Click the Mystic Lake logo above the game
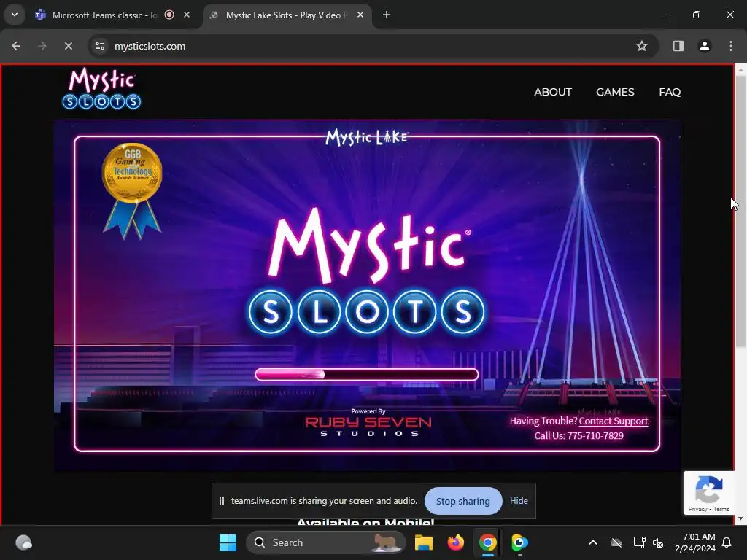This screenshot has height=560, width=747. tap(367, 138)
